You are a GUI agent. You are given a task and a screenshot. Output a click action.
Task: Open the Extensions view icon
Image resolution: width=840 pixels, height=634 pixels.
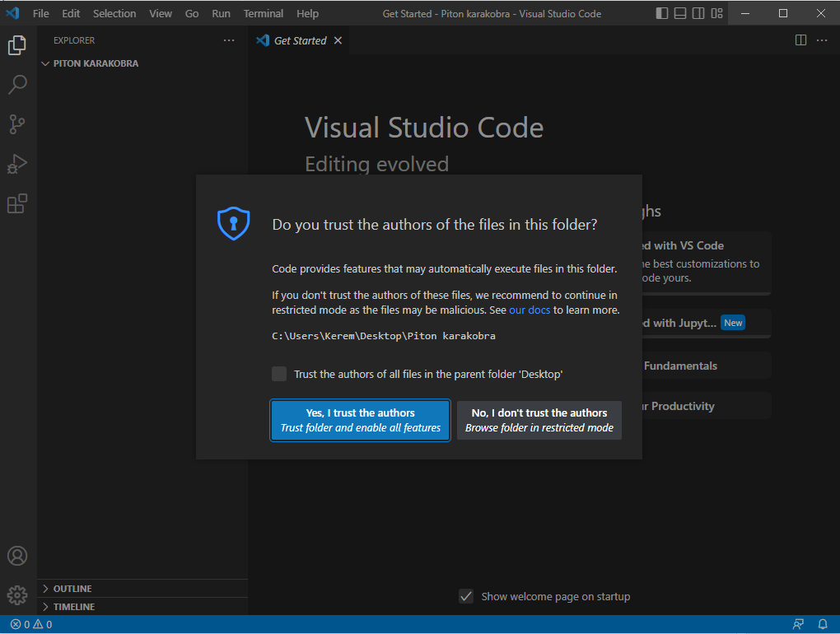(x=17, y=203)
